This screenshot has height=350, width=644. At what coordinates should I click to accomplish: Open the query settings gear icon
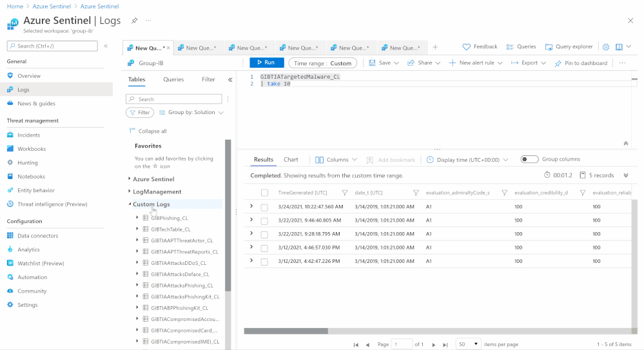[605, 47]
